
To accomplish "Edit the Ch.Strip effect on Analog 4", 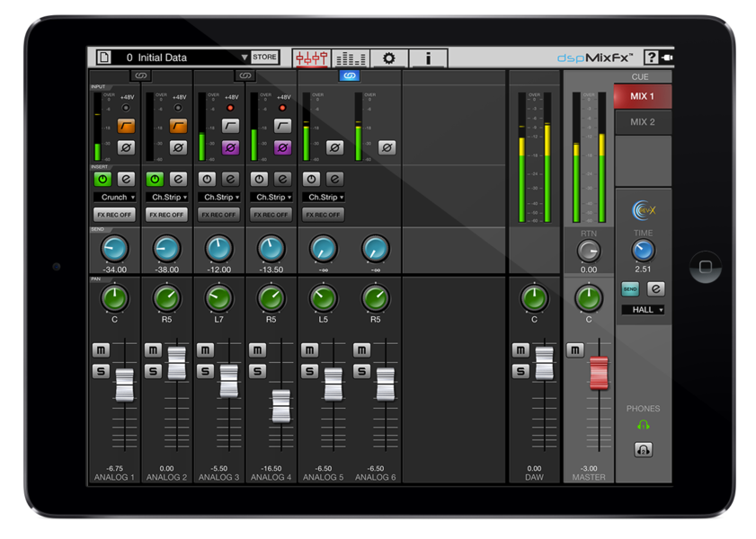I will pos(282,179).
